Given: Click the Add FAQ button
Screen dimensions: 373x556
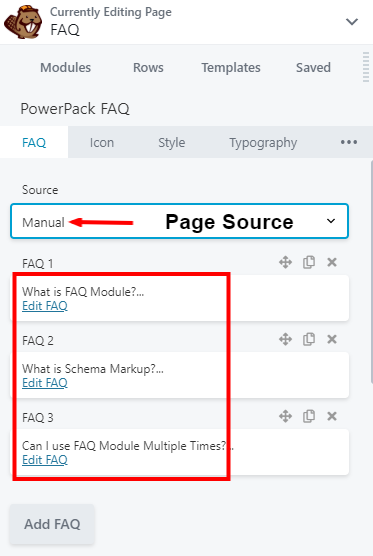Looking at the screenshot, I should (x=52, y=524).
